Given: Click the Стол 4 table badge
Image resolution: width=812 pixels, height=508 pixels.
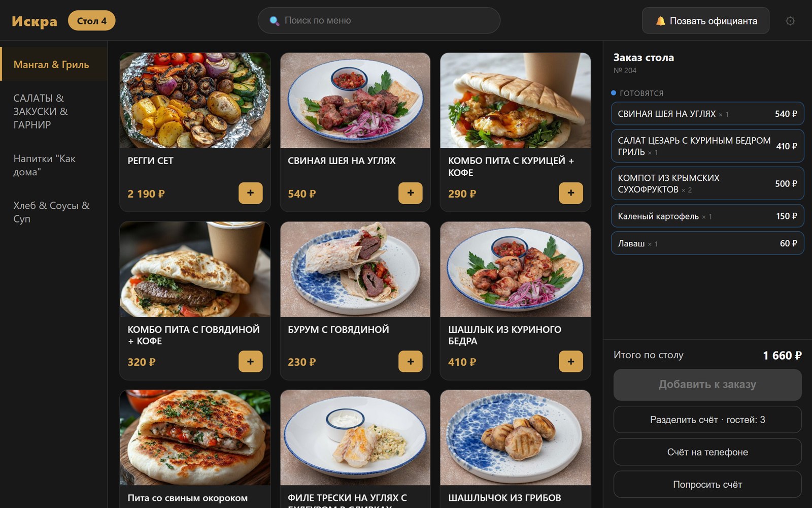Looking at the screenshot, I should click(92, 21).
